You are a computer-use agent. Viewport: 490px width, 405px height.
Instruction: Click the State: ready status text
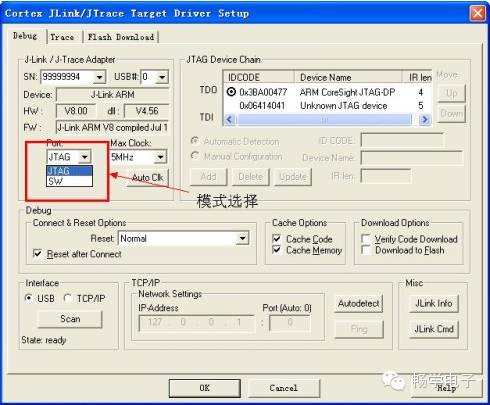pos(44,340)
